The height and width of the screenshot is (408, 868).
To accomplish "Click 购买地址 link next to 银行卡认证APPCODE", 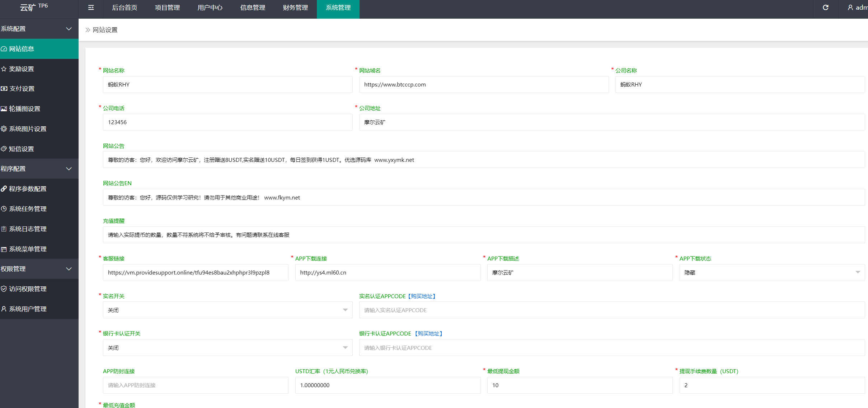I will (428, 334).
